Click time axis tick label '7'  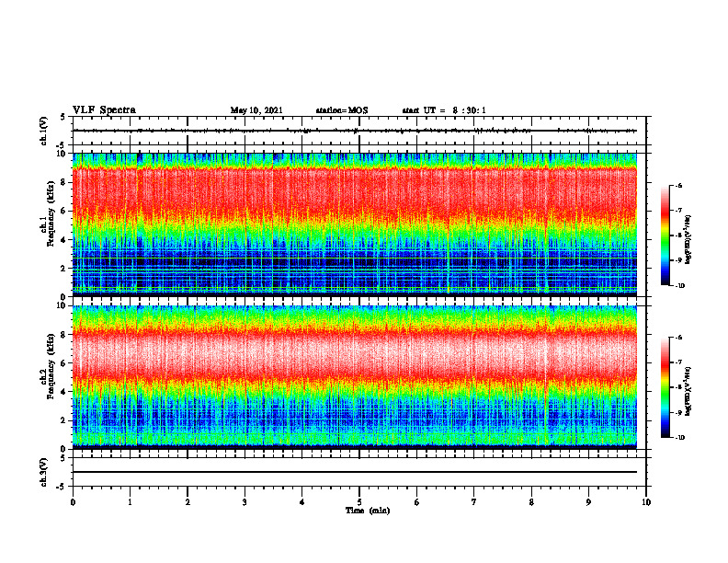(474, 502)
